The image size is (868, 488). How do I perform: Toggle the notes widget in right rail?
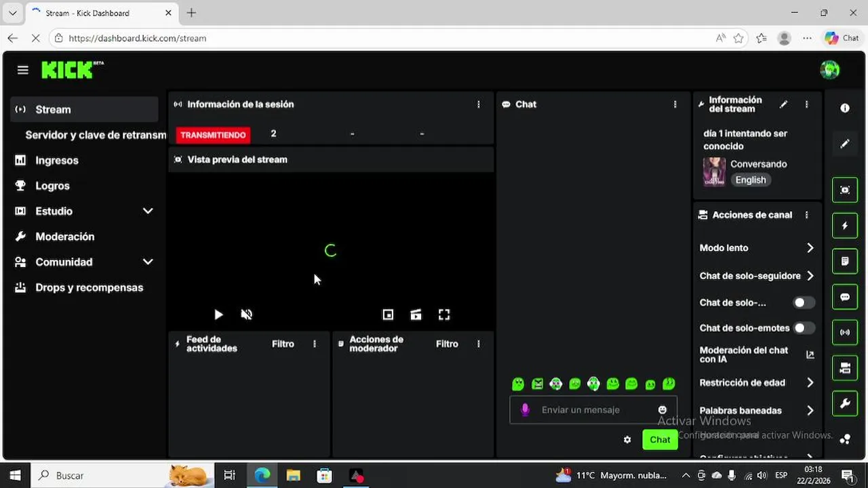point(845,261)
